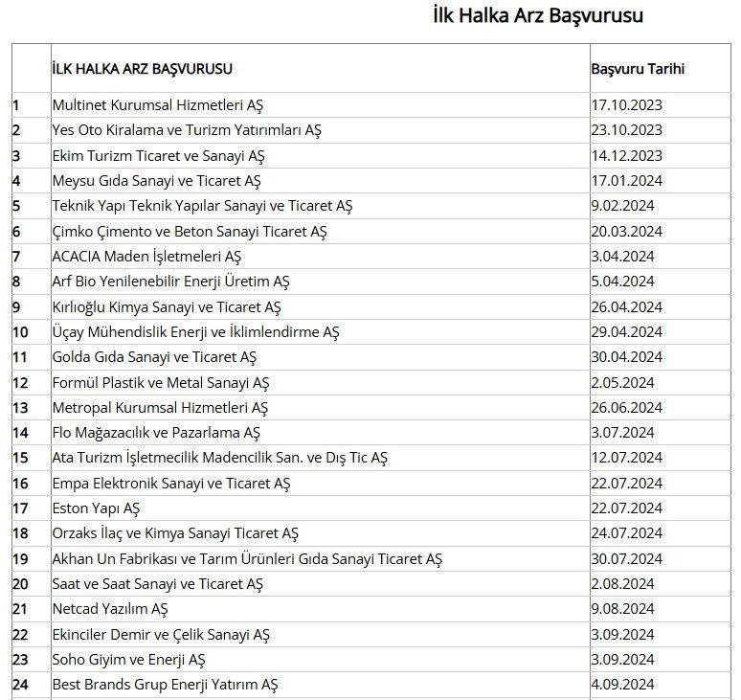
Task: Click the date 26.06.2024
Action: pyautogui.click(x=626, y=408)
